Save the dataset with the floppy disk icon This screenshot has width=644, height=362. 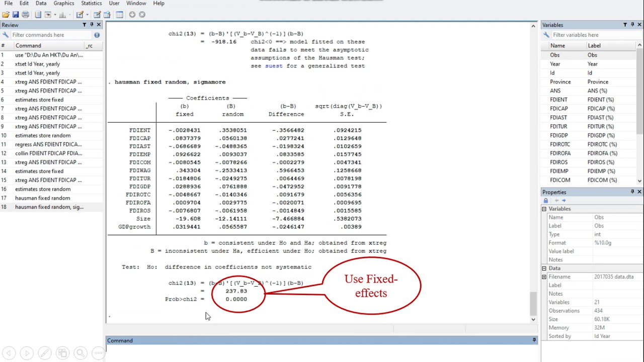(16, 15)
